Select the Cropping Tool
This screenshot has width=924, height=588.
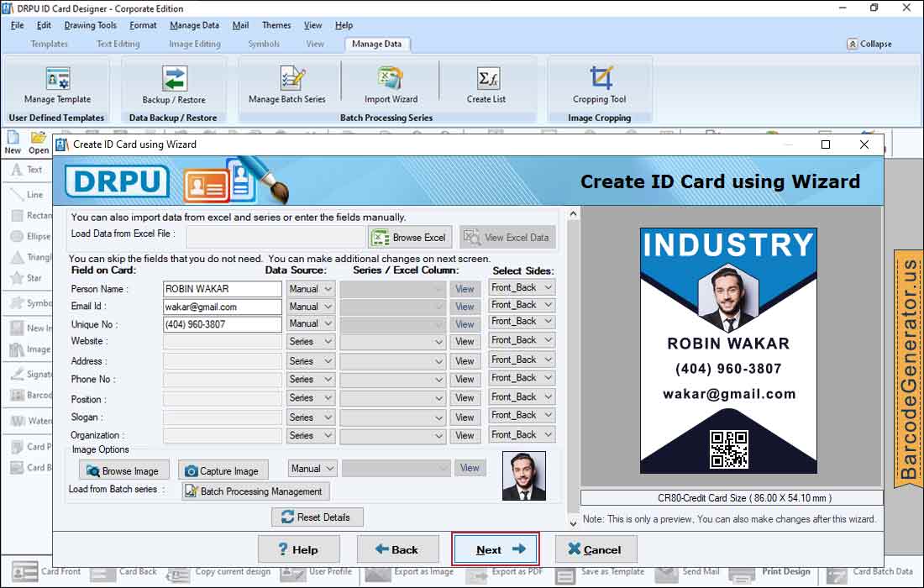[599, 86]
